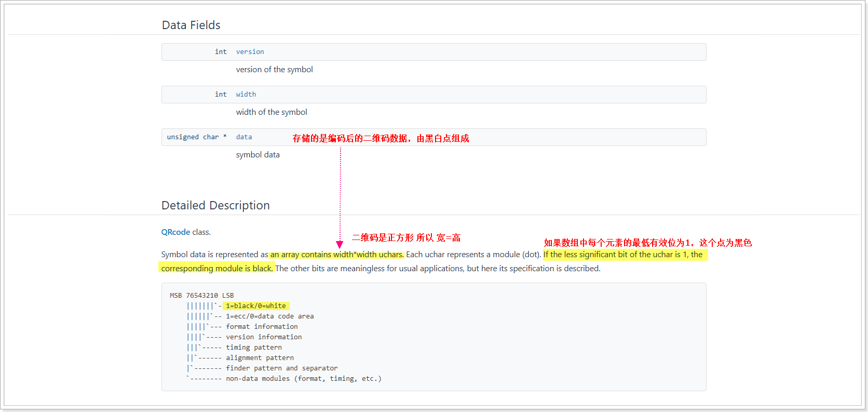The image size is (868, 412).
Task: Click the 'timing pattern' code line
Action: pyautogui.click(x=254, y=348)
